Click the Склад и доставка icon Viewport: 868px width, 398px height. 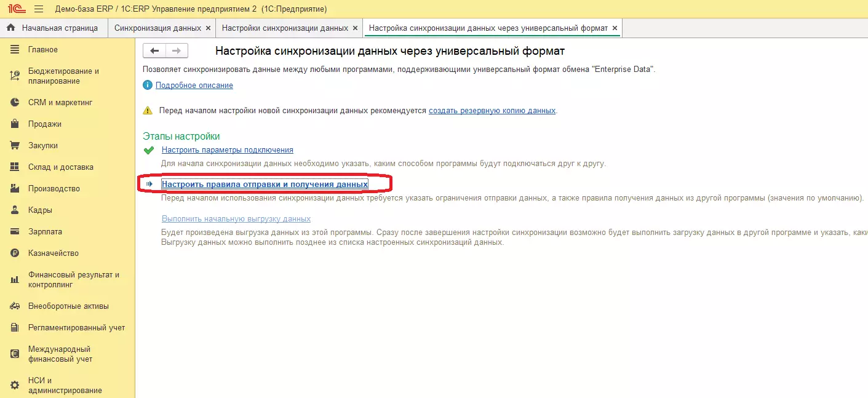15,167
